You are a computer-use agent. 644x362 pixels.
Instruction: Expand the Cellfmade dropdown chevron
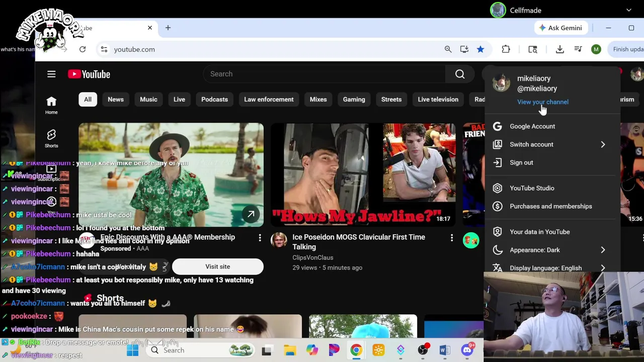(x=629, y=11)
